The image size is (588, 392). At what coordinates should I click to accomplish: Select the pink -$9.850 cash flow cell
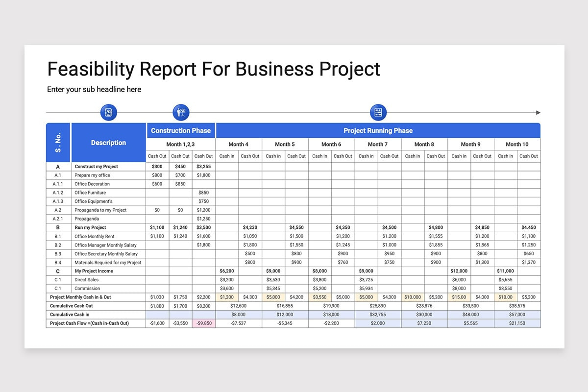point(203,323)
